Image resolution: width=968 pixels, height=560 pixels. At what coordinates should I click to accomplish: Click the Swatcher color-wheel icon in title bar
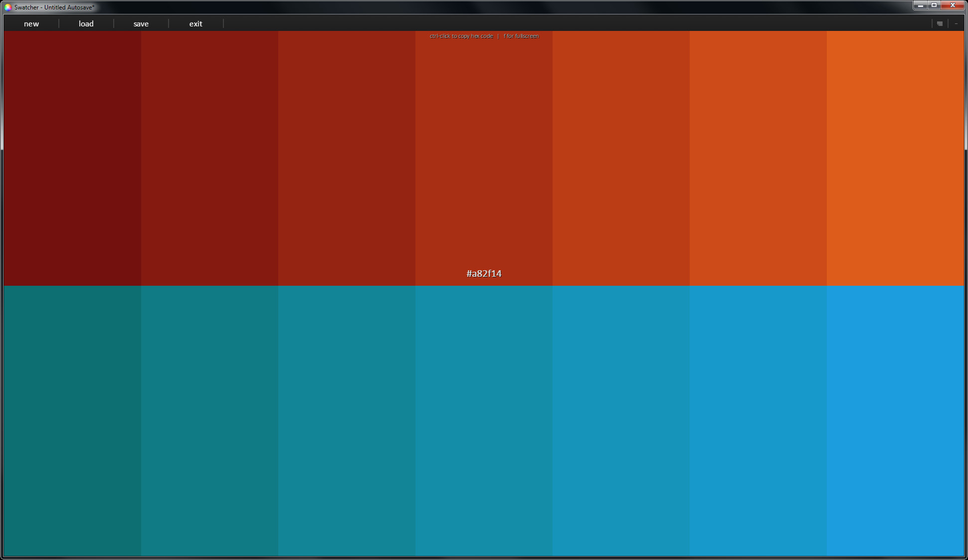[x=7, y=7]
